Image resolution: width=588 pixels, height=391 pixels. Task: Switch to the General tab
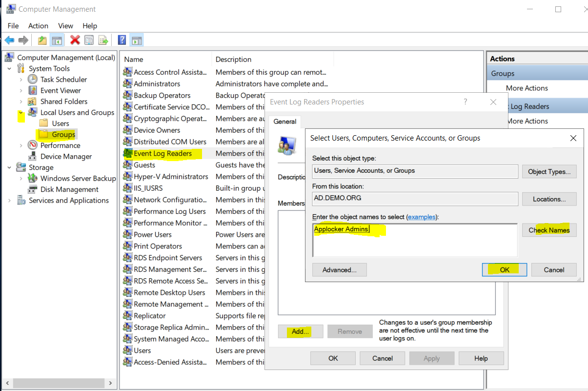pos(284,122)
